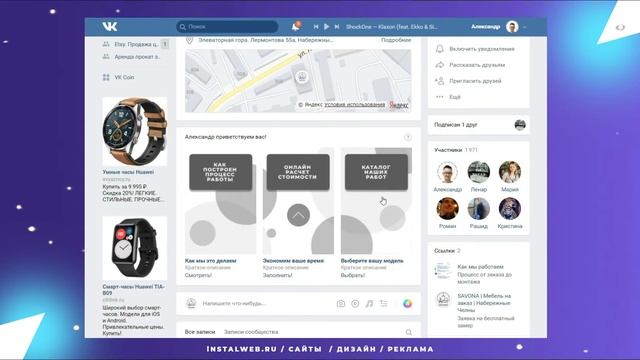Click the Яндекс logo on the map
Viewport: 640px width, 360px height.
pyautogui.click(x=398, y=105)
